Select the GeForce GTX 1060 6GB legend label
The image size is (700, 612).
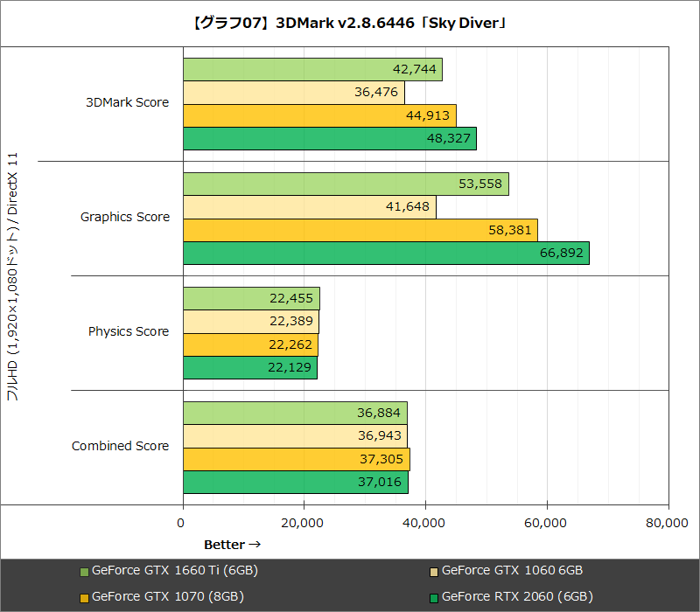[513, 571]
